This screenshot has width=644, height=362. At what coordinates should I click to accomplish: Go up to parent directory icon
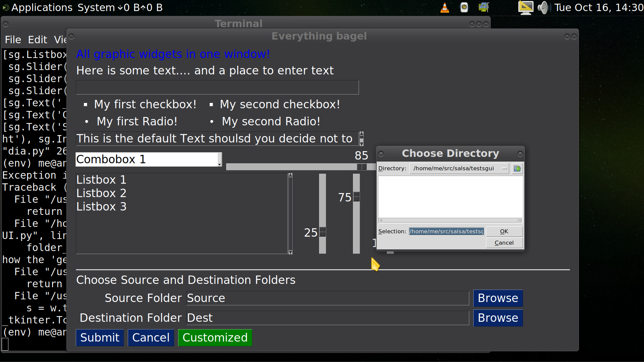pyautogui.click(x=517, y=169)
